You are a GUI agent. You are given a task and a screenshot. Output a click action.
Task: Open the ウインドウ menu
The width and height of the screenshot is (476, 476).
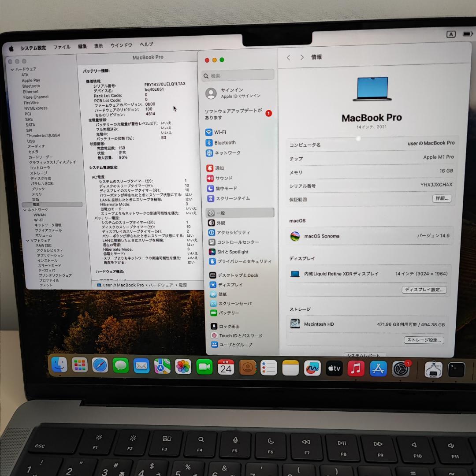(121, 45)
